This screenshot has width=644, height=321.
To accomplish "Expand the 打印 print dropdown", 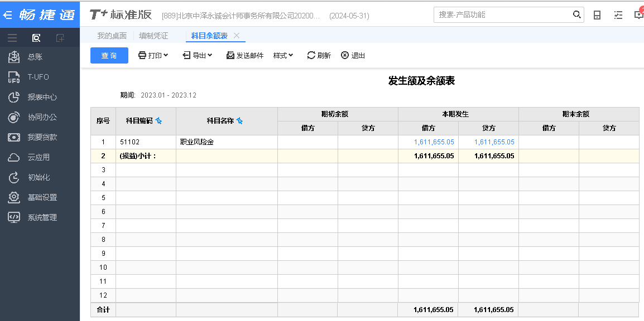I will (153, 55).
